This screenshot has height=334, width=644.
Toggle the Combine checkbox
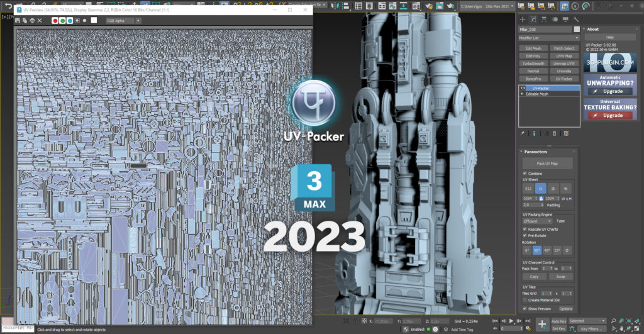(525, 174)
